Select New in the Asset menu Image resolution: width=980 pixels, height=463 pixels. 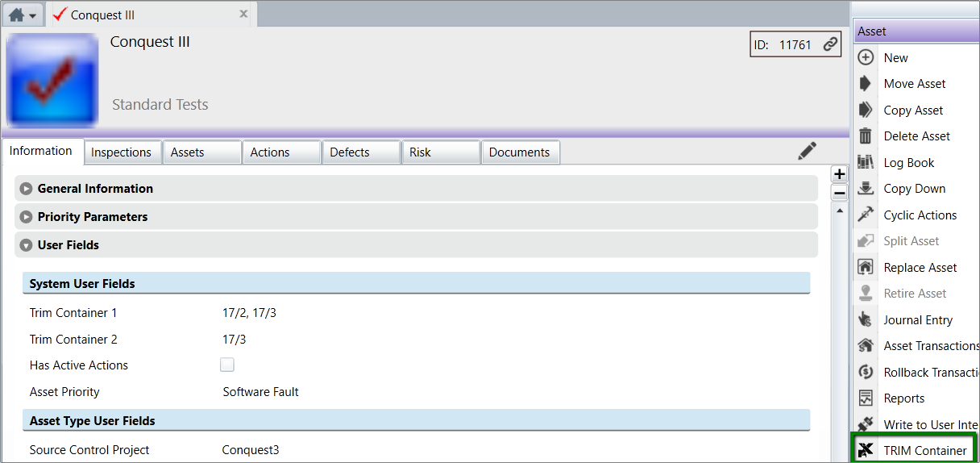tap(895, 58)
